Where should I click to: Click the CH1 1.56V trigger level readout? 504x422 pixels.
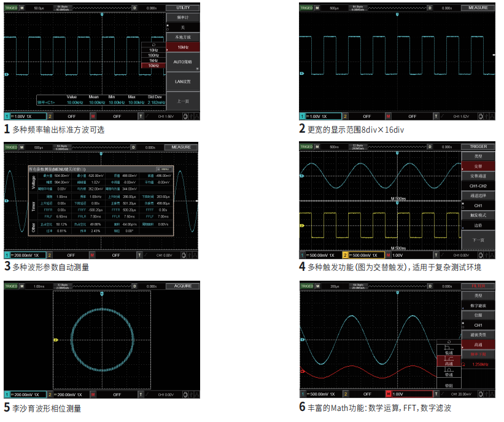click(166, 117)
